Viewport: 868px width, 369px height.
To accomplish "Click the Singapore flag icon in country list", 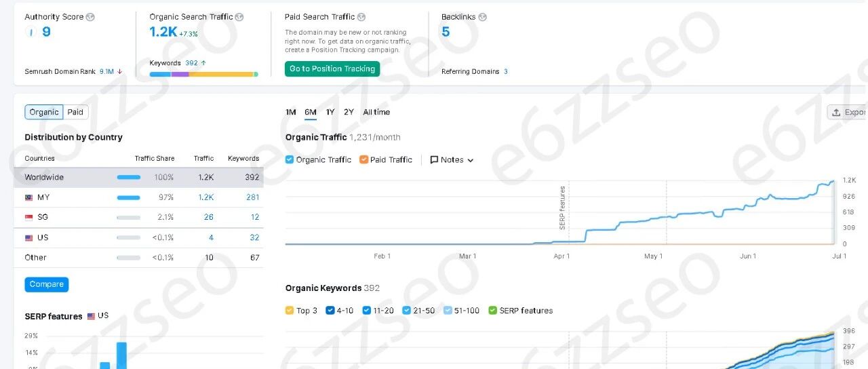I will (x=29, y=217).
